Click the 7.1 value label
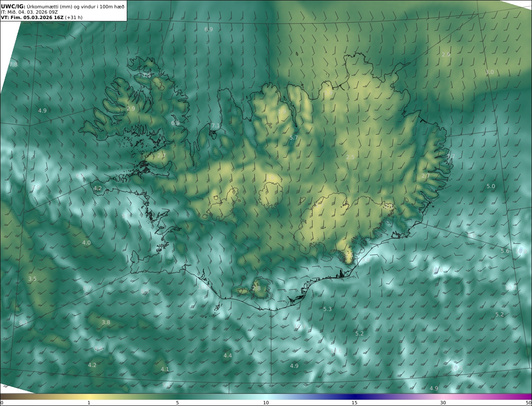Screen dimensions: 532x406 pyautogui.click(x=215, y=126)
